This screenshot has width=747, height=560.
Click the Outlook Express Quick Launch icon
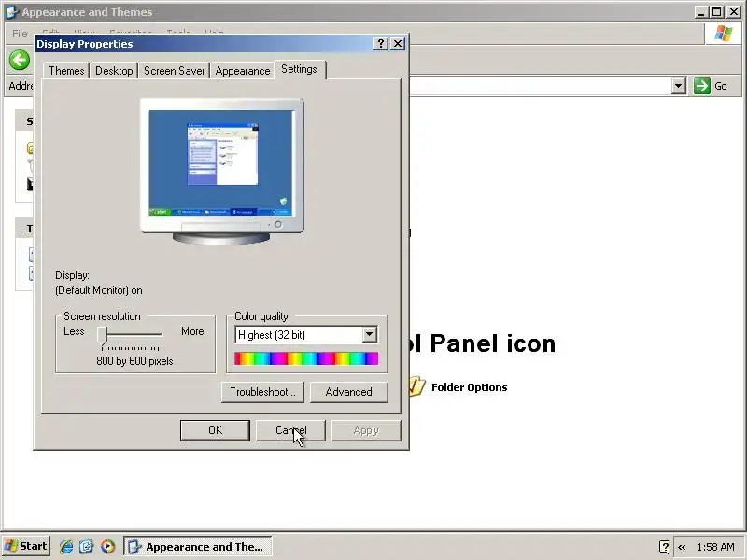[x=87, y=546]
